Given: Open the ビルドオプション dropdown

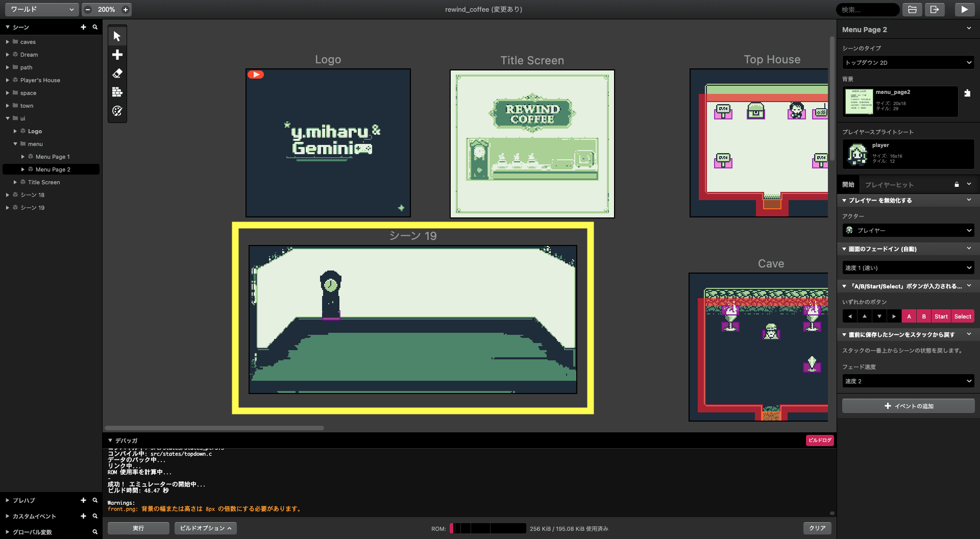Looking at the screenshot, I should pyautogui.click(x=206, y=528).
